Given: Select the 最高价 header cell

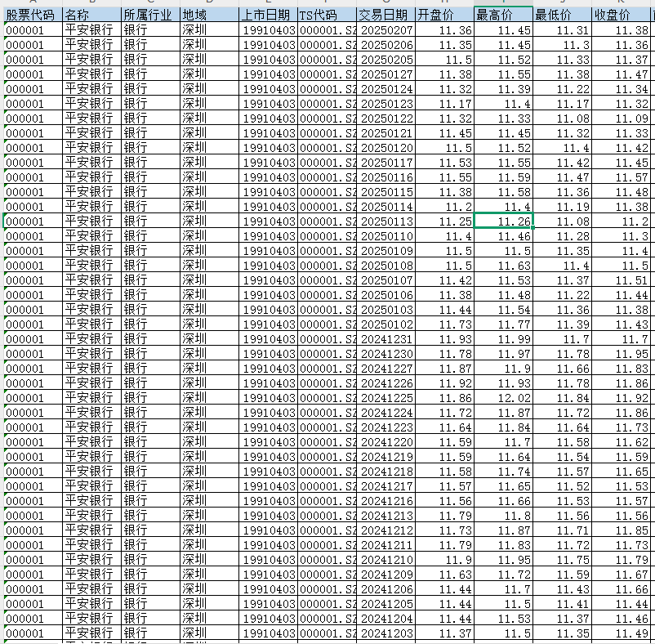Looking at the screenshot, I should point(504,15).
